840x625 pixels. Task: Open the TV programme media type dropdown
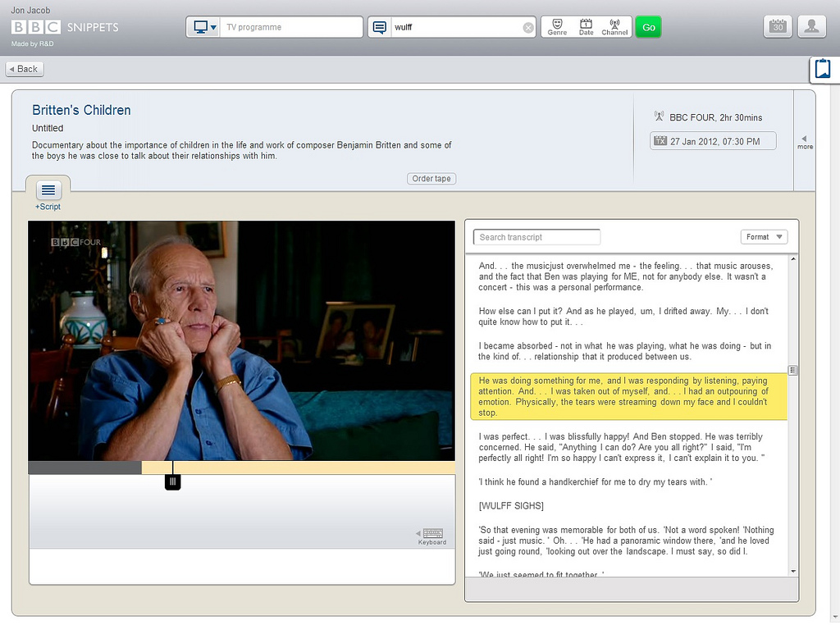[x=205, y=27]
